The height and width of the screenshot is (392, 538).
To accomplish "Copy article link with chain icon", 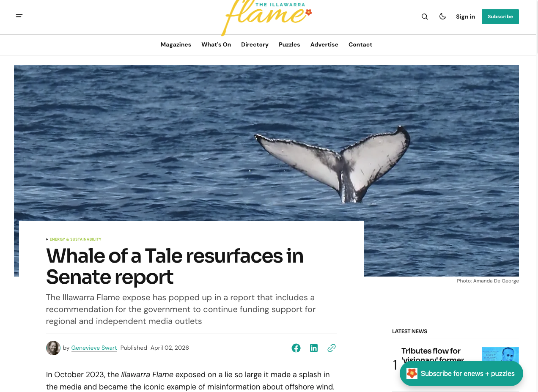I will click(x=332, y=348).
